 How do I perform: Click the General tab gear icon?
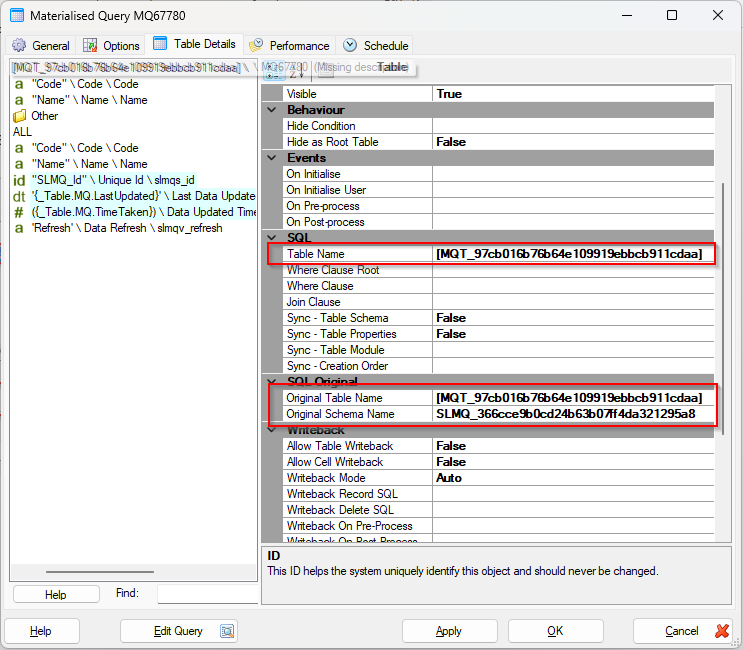tap(19, 45)
